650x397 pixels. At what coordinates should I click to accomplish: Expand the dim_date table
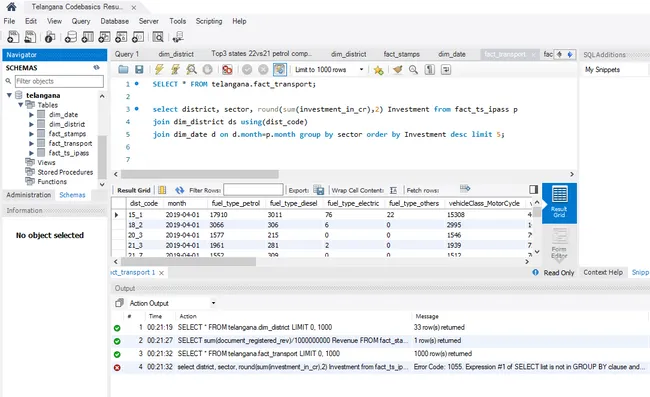tap(31, 114)
